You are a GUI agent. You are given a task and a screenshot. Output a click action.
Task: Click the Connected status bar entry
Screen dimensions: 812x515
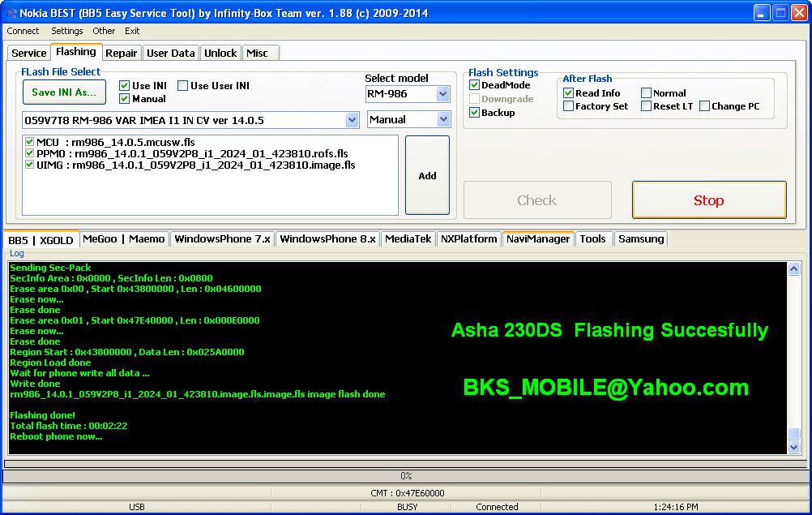497,507
